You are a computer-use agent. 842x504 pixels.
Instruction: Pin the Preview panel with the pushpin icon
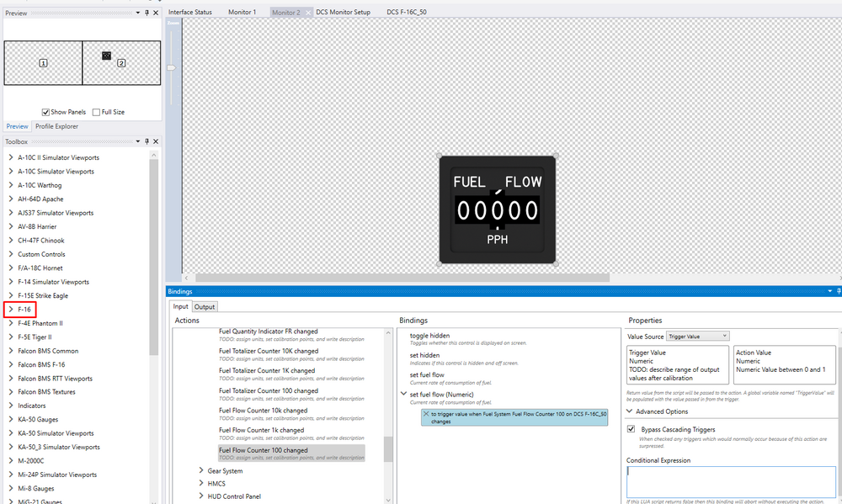coord(147,13)
